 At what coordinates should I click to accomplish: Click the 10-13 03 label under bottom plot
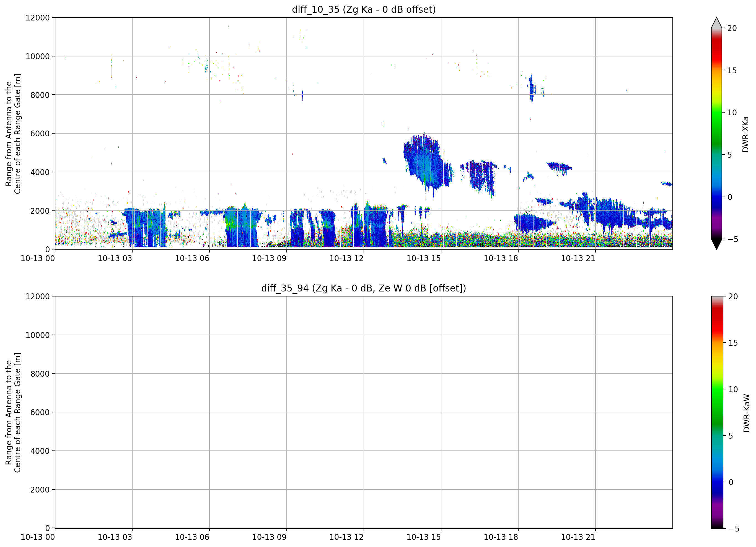point(115,537)
